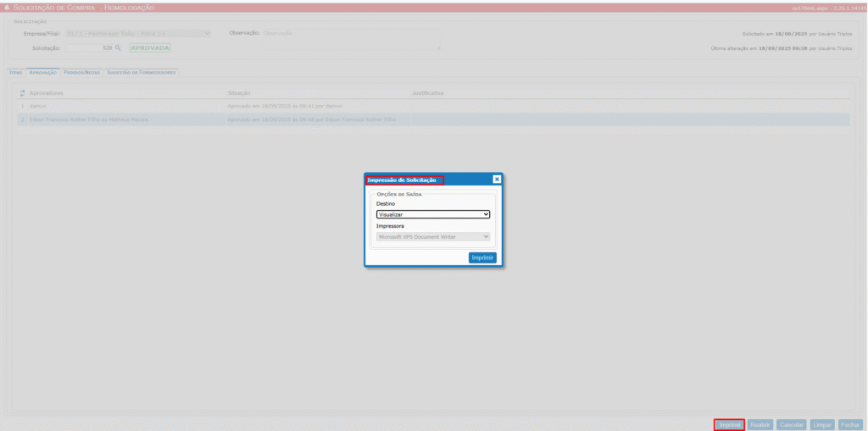The image size is (868, 431).
Task: Click Imprimir button inside the dialog
Action: [482, 257]
